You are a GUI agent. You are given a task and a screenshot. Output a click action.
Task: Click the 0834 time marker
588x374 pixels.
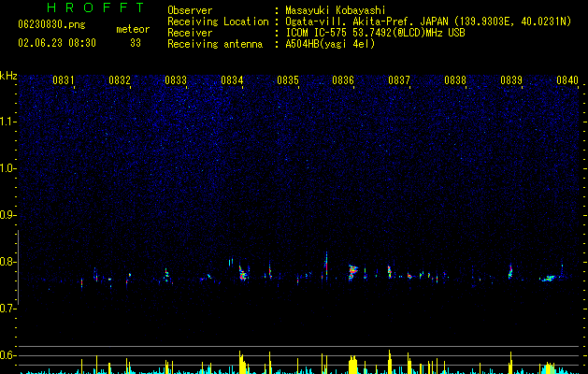(x=232, y=80)
